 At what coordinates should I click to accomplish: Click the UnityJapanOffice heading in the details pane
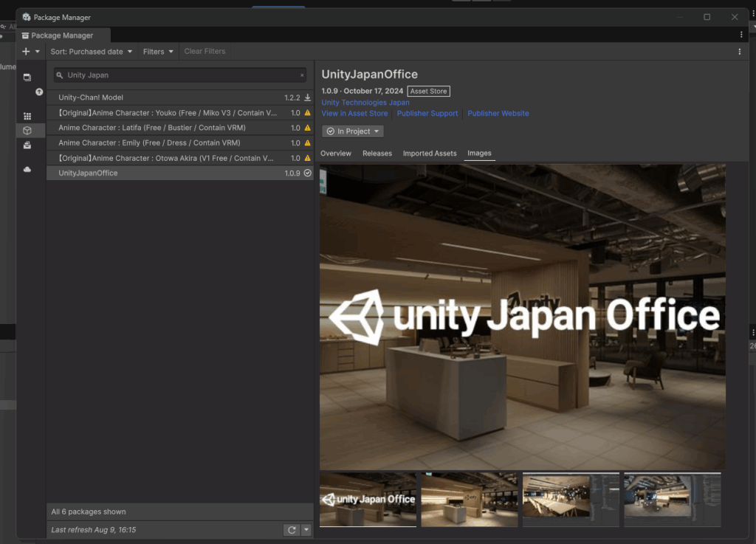(x=370, y=75)
